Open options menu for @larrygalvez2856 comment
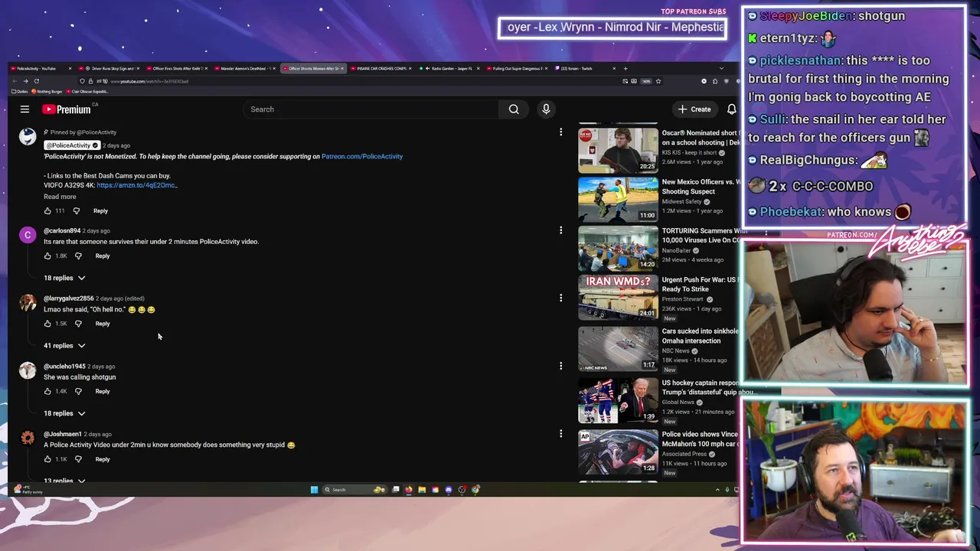 (560, 298)
